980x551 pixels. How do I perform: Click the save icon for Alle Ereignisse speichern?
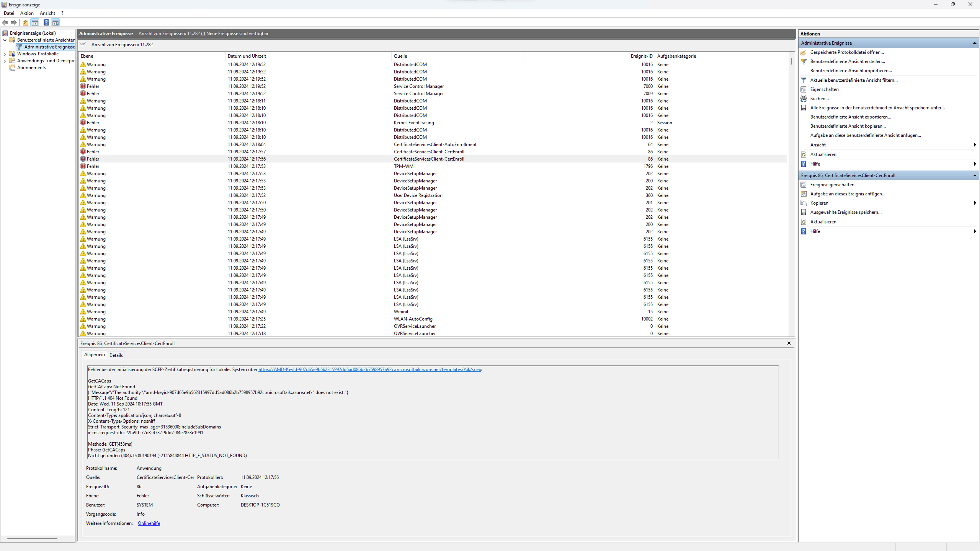(x=803, y=108)
